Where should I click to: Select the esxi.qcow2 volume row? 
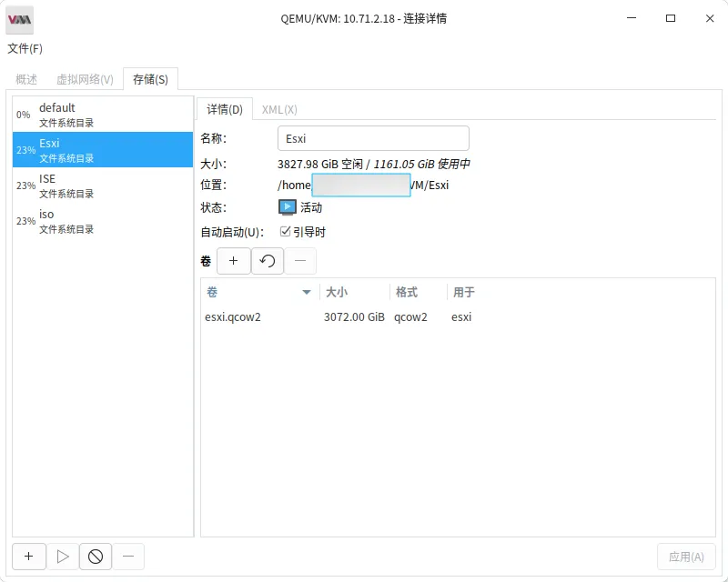click(458, 317)
